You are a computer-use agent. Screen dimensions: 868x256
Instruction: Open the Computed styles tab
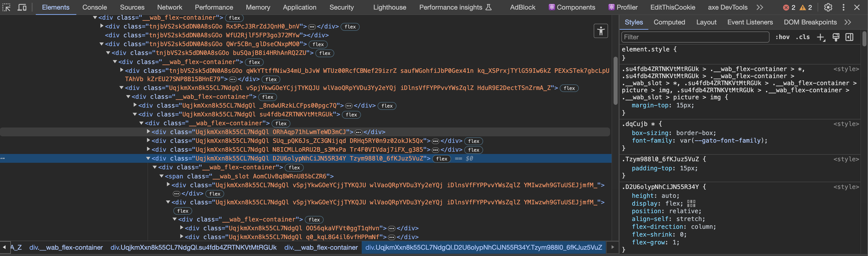pos(669,22)
